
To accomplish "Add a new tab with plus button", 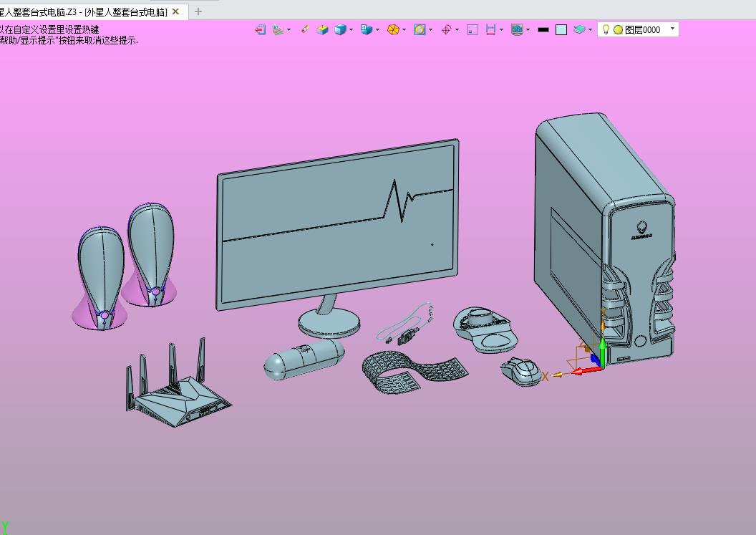I will coord(198,11).
